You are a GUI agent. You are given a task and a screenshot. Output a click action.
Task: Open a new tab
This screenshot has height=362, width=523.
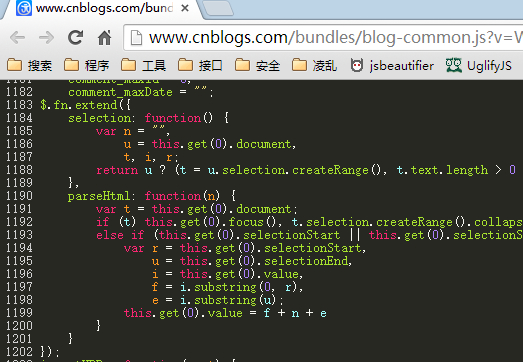pos(218,8)
